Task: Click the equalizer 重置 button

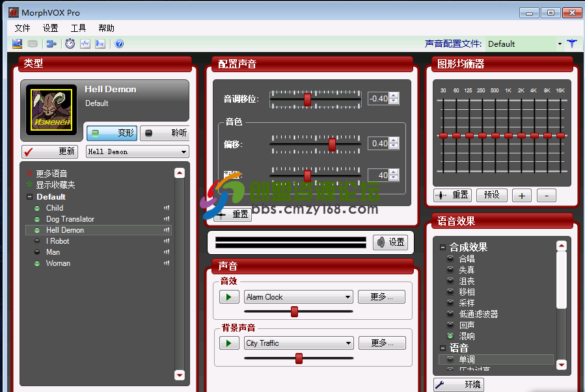Action: 452,195
